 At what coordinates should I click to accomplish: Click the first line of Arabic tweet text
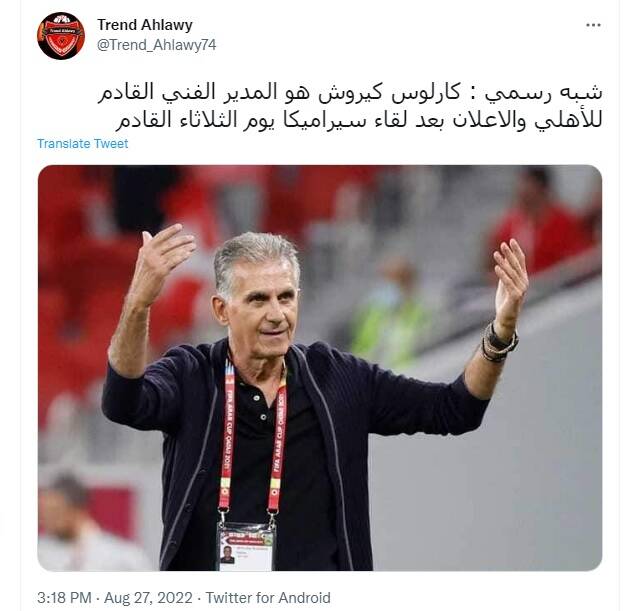coord(350,93)
